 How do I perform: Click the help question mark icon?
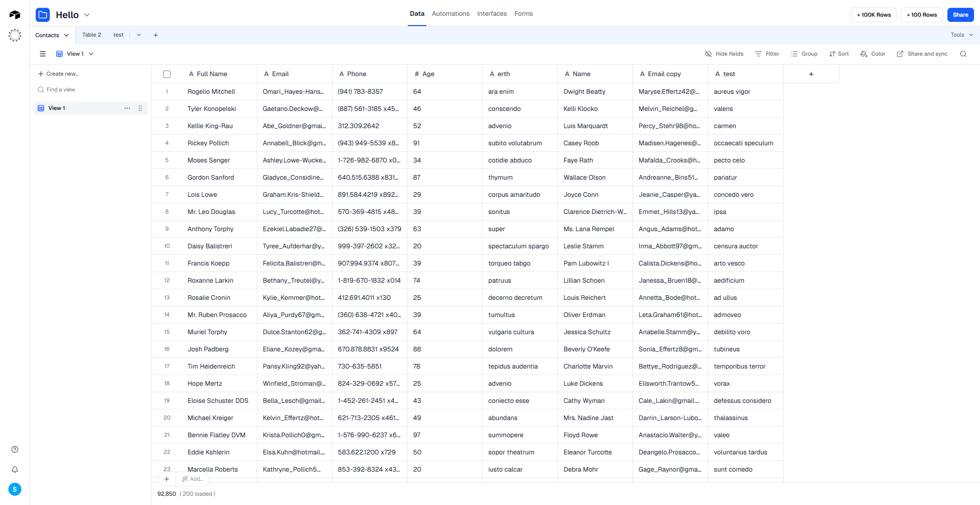14,449
